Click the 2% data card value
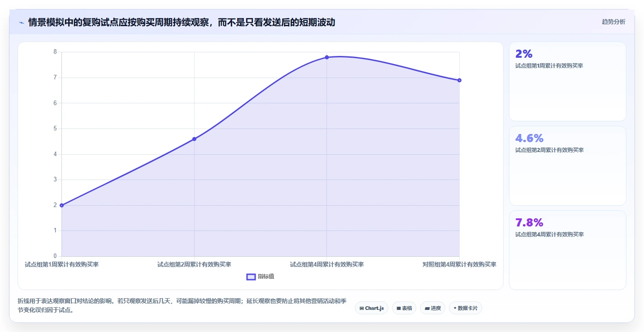The height and width of the screenshot is (332, 644). point(524,54)
